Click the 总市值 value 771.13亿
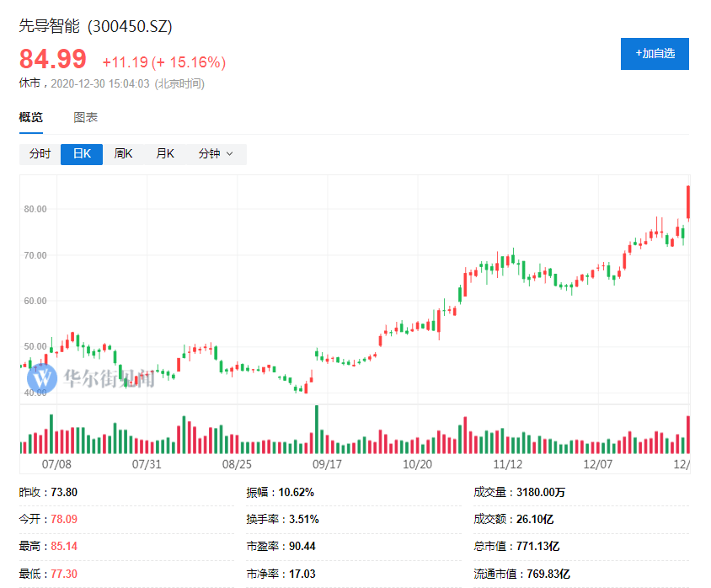 [x=537, y=546]
